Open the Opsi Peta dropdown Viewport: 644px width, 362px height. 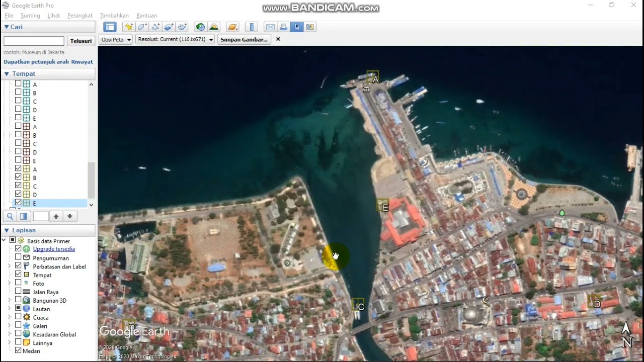coord(116,39)
